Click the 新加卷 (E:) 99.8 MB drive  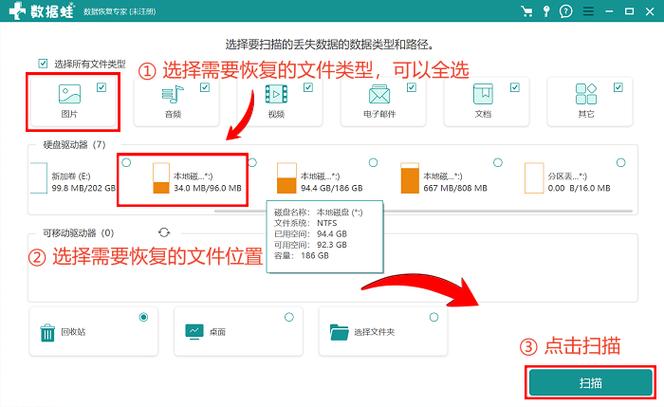coord(73,178)
